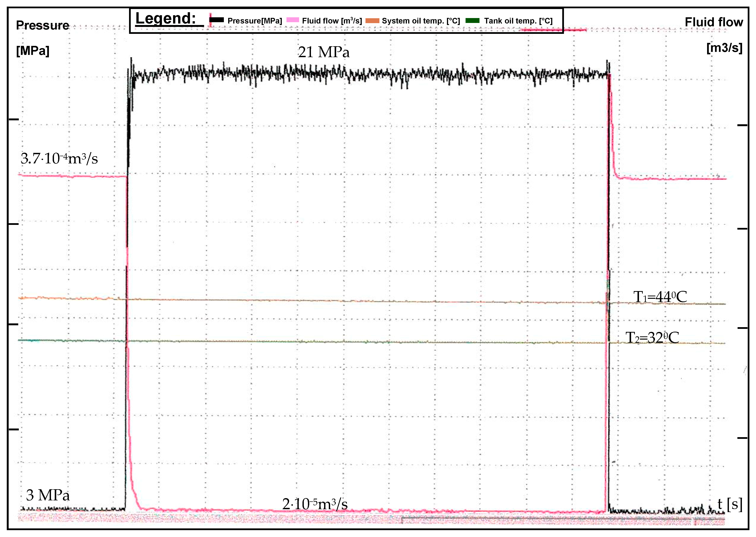756x537 pixels.
Task: Click the black Pressure legend swatch
Action: 217,20
